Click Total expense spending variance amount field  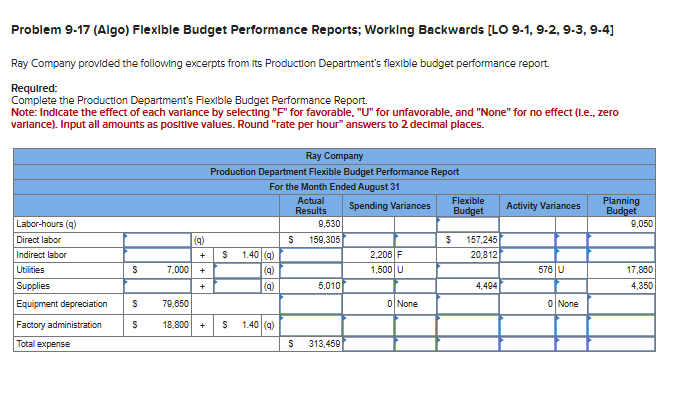pyautogui.click(x=368, y=344)
